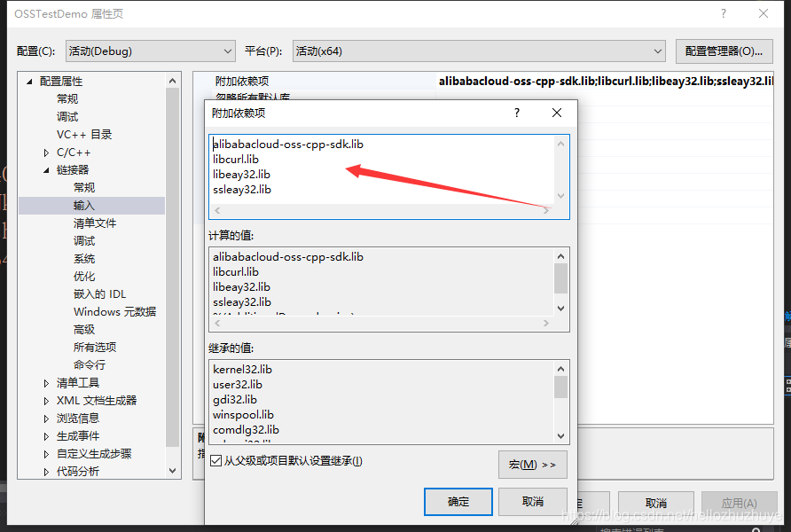Click 取消 in the 附加依赖项 dialog
Screen dimensions: 791x532
click(533, 502)
